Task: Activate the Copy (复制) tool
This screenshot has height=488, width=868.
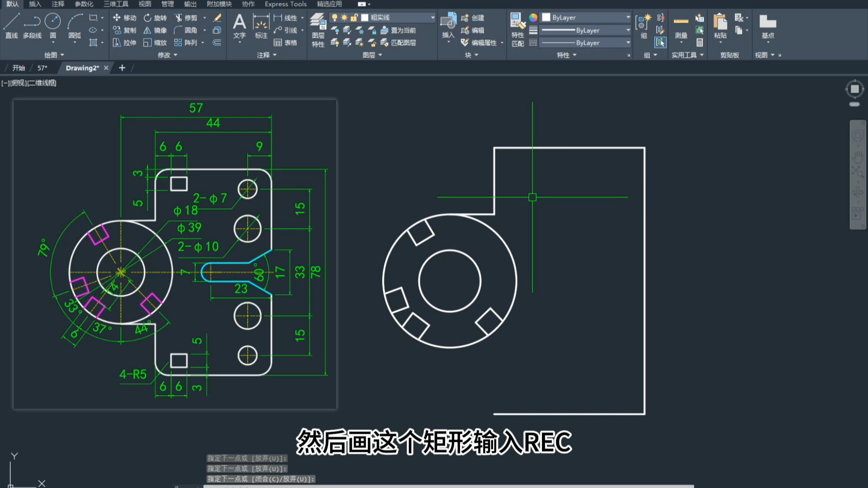Action: 124,30
